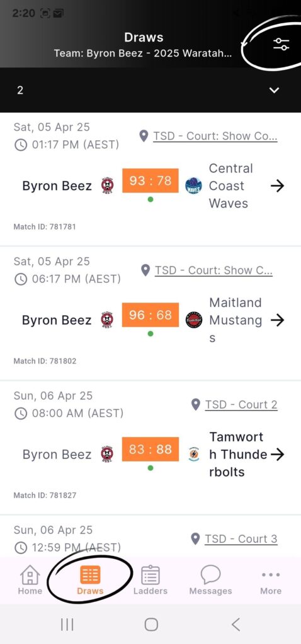Open the TSD - Court 3 location link

pos(241,539)
